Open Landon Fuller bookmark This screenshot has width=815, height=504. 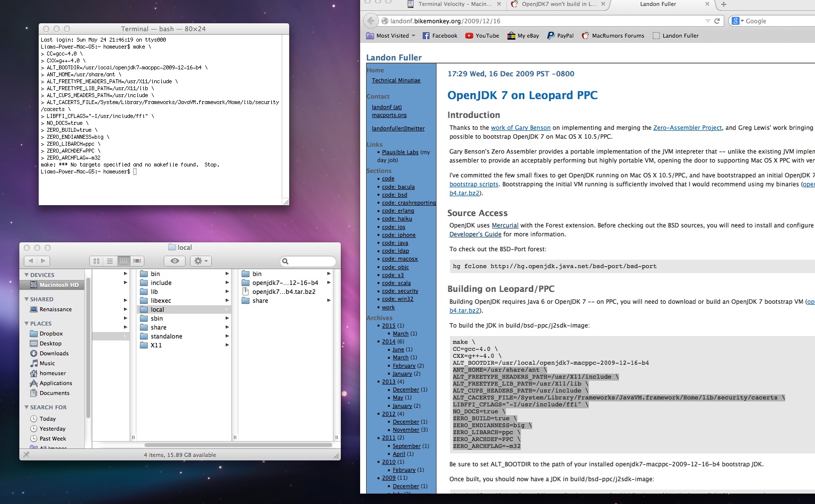tap(676, 36)
